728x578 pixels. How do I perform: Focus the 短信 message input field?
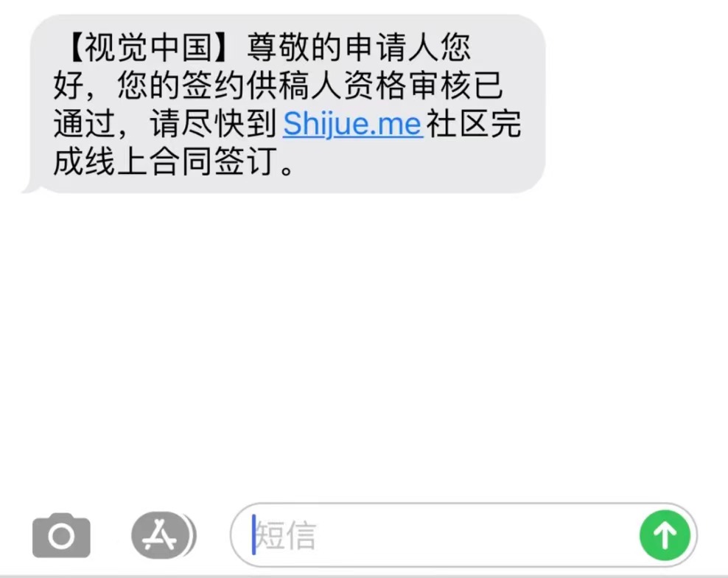tap(463, 535)
